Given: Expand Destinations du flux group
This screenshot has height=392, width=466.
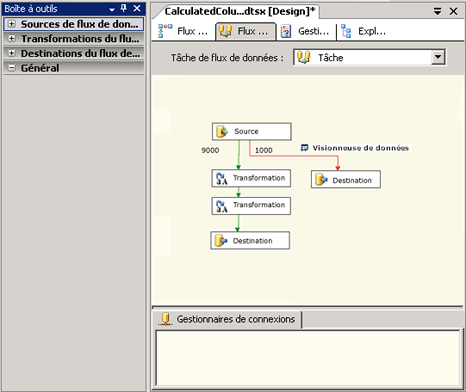Looking at the screenshot, I should pyautogui.click(x=11, y=53).
